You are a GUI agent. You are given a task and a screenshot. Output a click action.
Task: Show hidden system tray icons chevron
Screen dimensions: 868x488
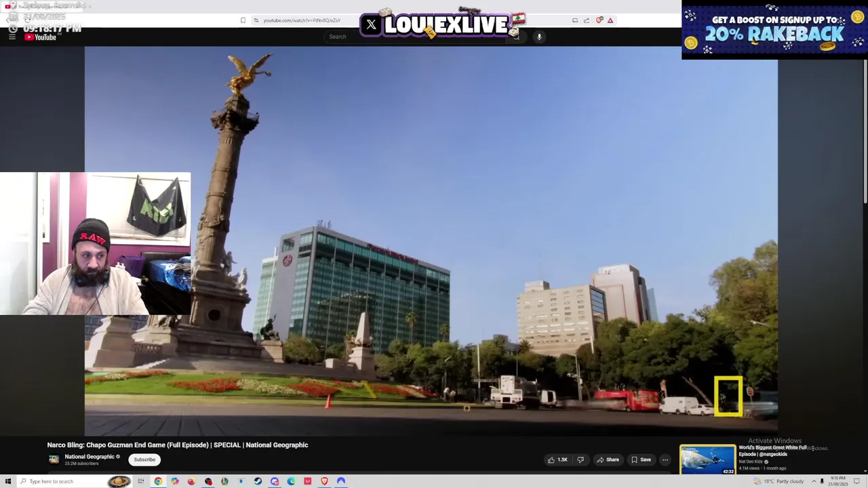tap(814, 481)
